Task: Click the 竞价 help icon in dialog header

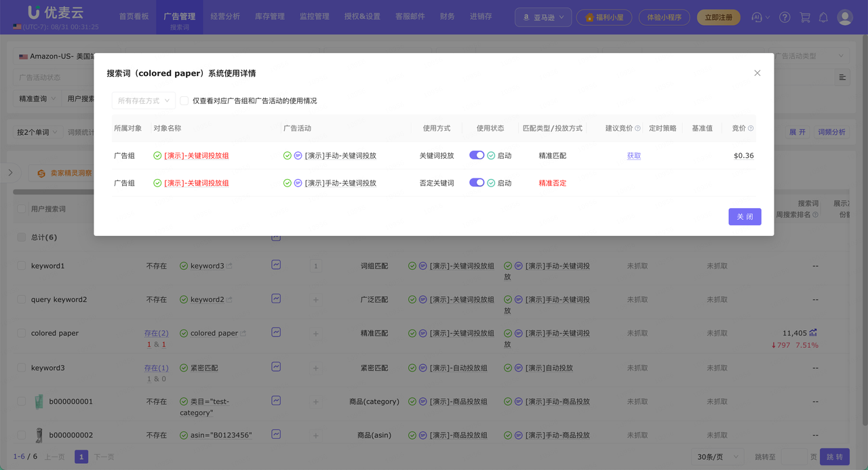Action: tap(751, 128)
